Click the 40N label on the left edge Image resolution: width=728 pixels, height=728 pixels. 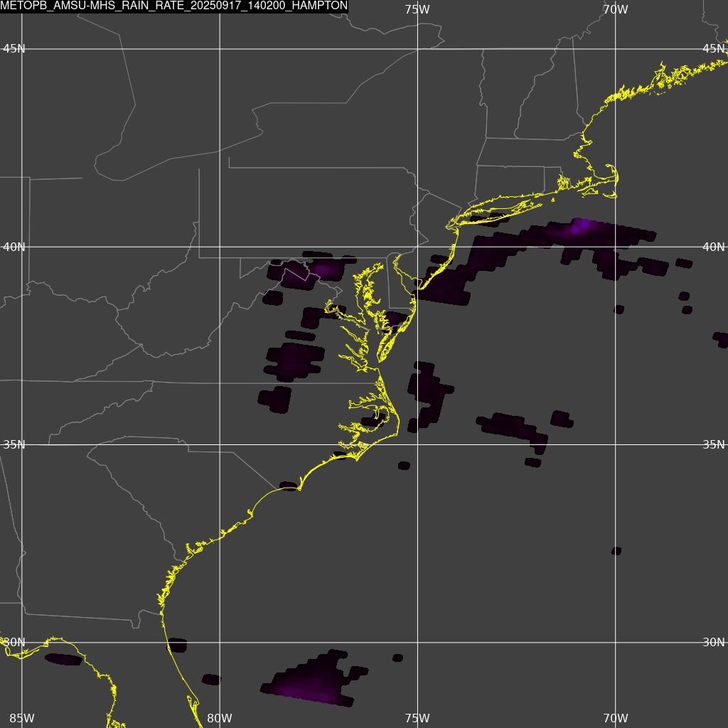coord(14,247)
